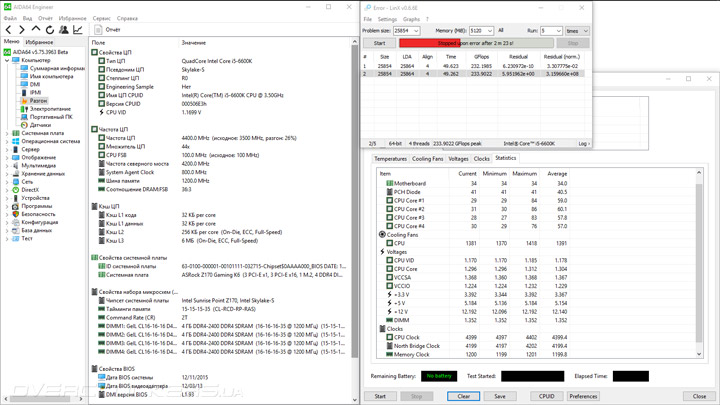Image resolution: width=720 pixels, height=405 pixels.
Task: Collapse the Компьютер tree node
Action: pos(7,60)
